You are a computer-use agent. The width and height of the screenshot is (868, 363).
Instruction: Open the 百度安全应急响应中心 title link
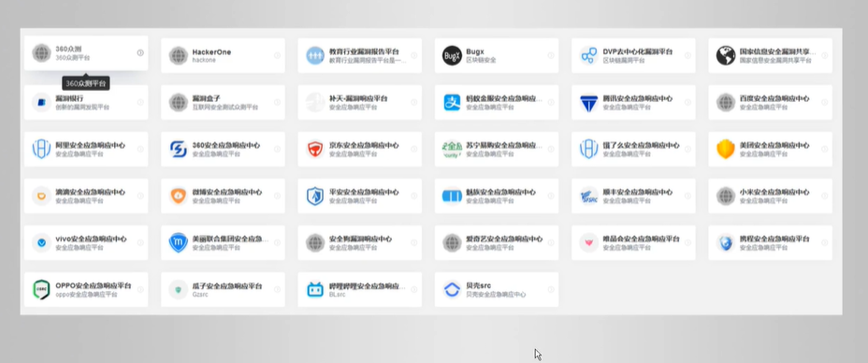(x=774, y=98)
